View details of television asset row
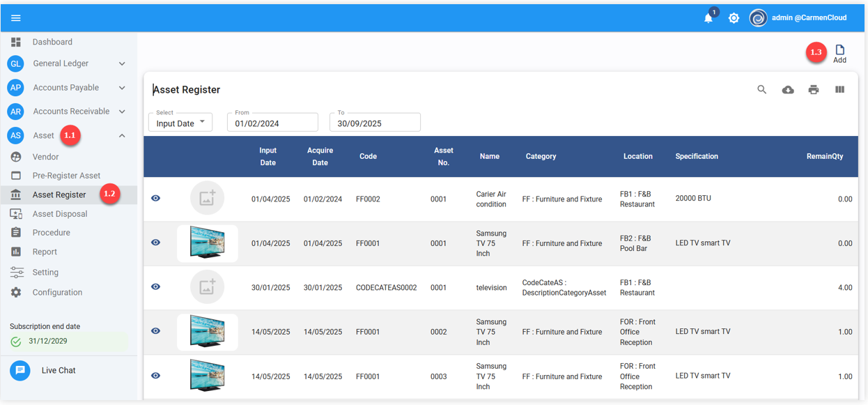This screenshot has height=405, width=868. [155, 287]
